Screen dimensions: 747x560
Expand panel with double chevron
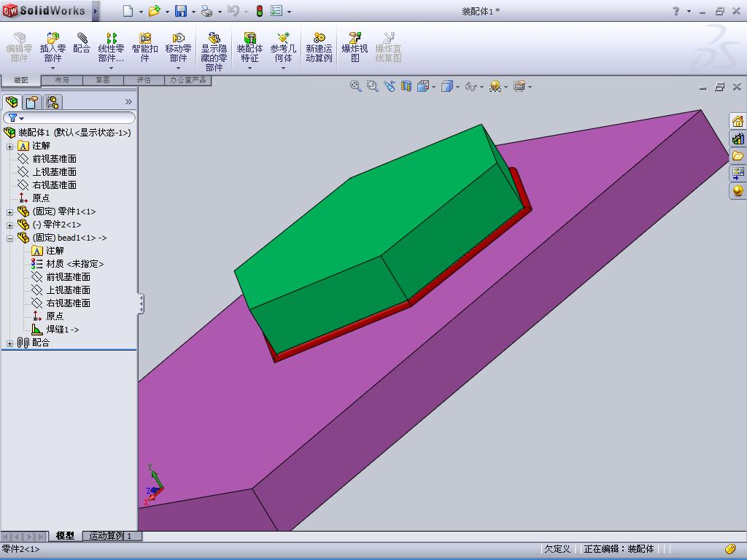pyautogui.click(x=128, y=101)
